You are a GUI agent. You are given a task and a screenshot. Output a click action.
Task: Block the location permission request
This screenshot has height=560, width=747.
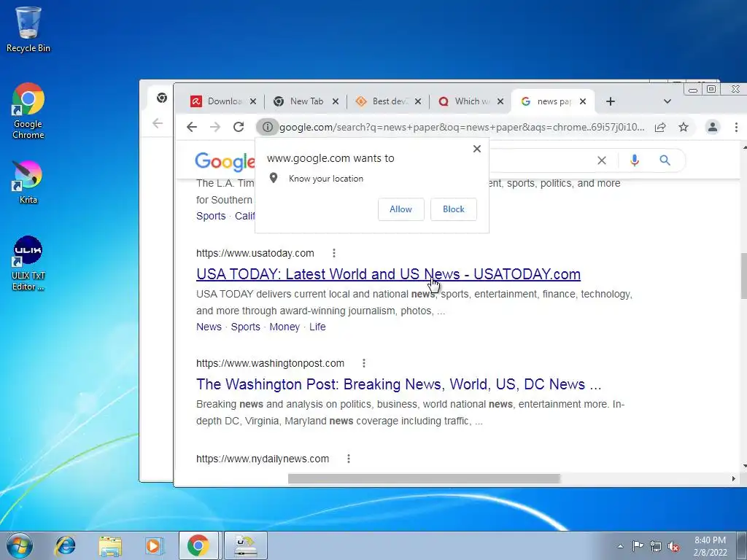point(454,209)
